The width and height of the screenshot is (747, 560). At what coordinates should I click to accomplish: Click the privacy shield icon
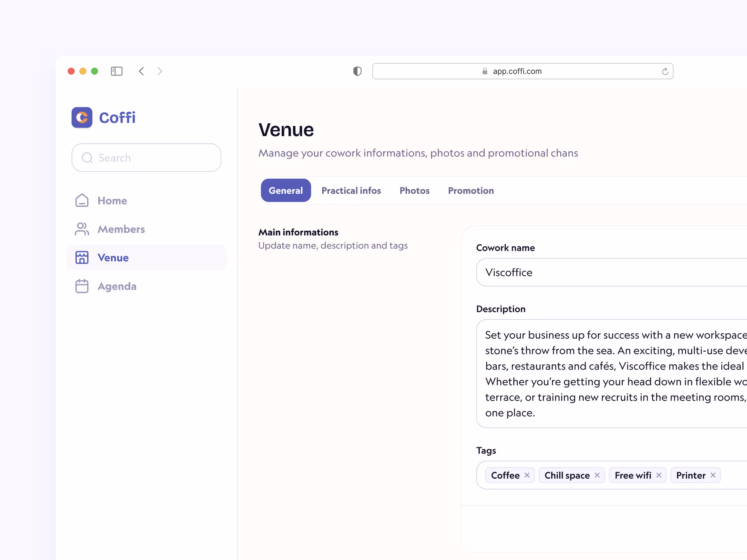[357, 71]
